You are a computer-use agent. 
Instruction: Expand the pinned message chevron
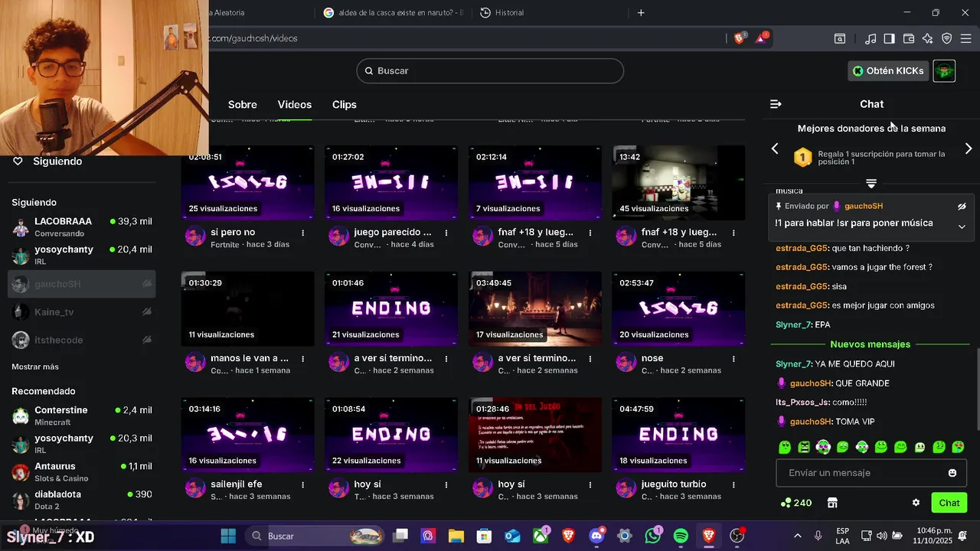962,227
